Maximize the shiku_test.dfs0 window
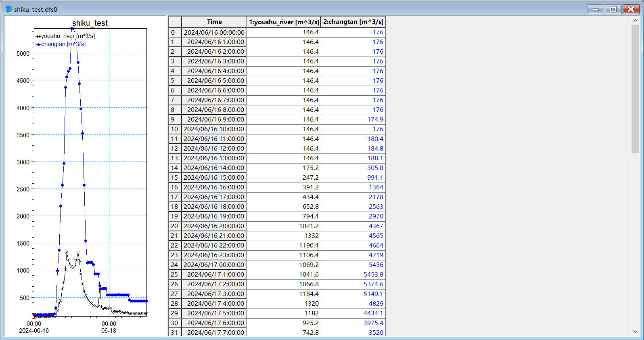Viewport: 644px width, 340px height. (x=613, y=9)
